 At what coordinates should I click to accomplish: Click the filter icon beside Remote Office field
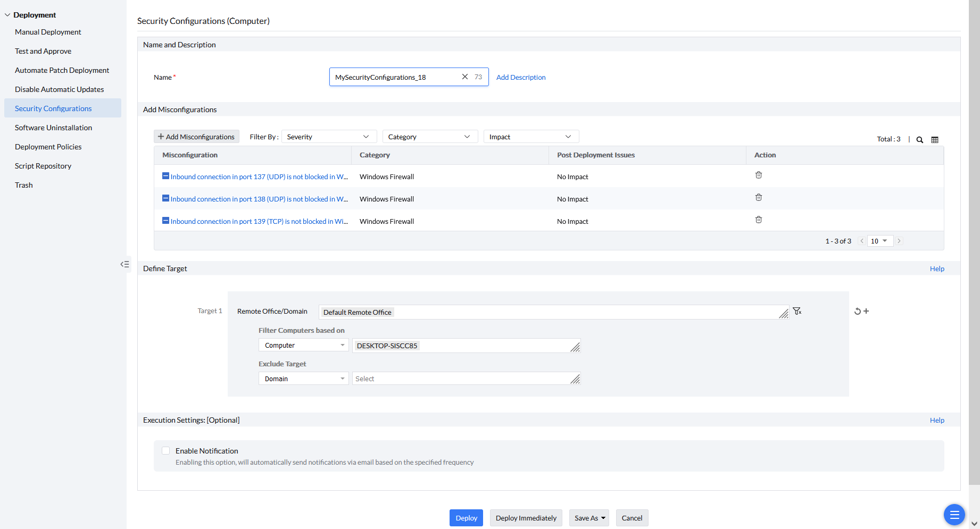point(797,311)
